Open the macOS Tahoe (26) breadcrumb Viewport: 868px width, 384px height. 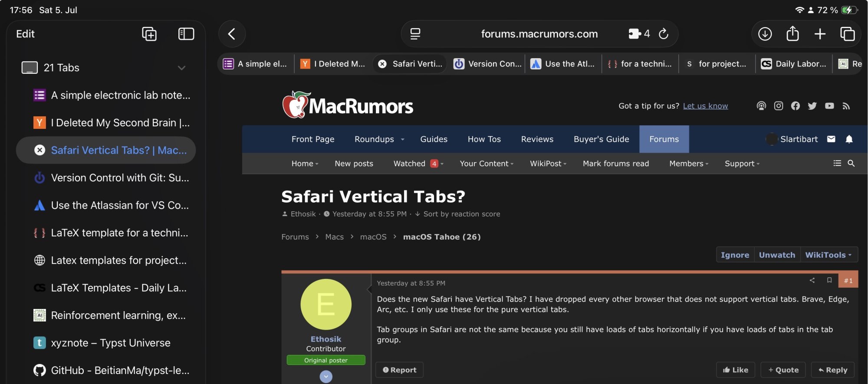click(x=442, y=237)
